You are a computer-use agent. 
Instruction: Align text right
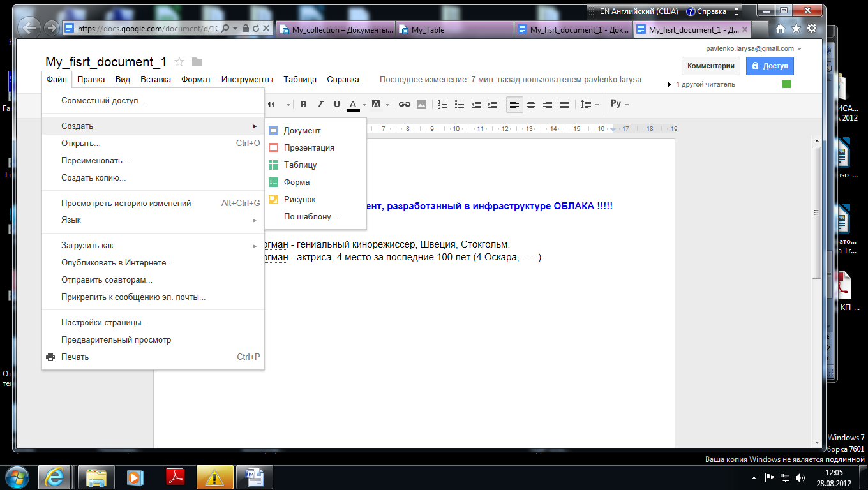click(548, 104)
